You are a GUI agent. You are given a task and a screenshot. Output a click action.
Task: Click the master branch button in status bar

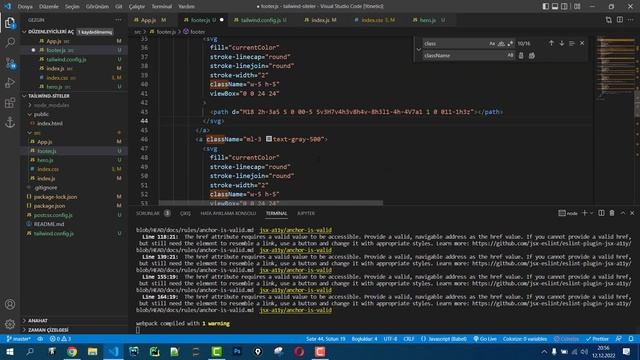tap(19, 339)
